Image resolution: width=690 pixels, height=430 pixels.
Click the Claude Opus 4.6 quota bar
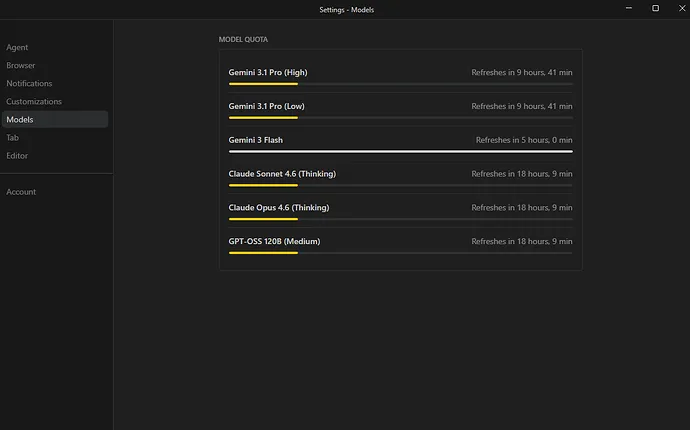pos(400,218)
